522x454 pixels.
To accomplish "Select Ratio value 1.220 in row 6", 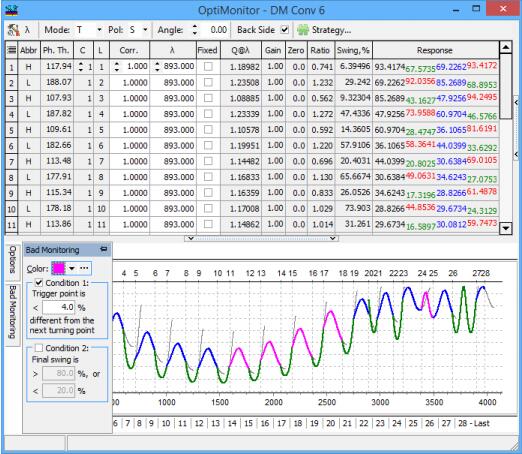I will [x=321, y=146].
